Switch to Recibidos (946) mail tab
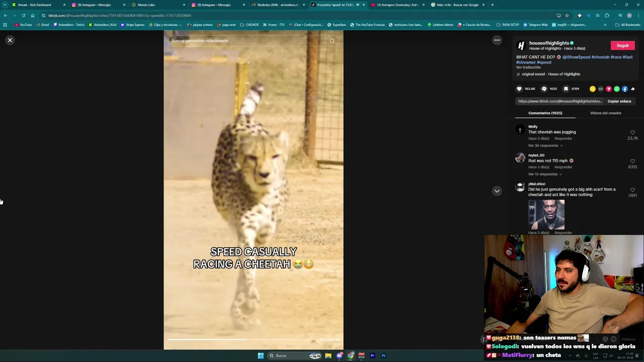This screenshot has height=362, width=644. pyautogui.click(x=278, y=5)
